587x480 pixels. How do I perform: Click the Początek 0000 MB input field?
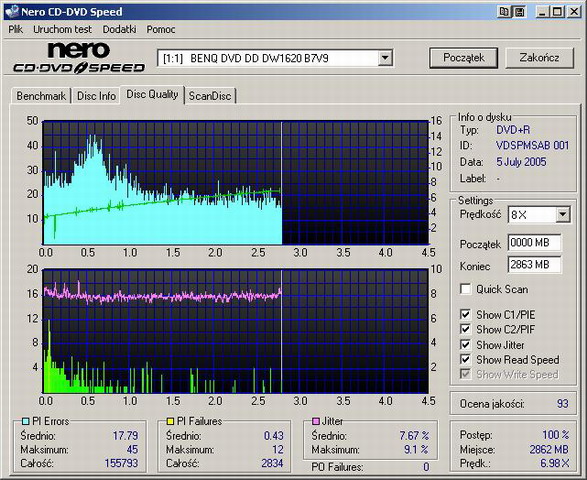click(x=535, y=243)
